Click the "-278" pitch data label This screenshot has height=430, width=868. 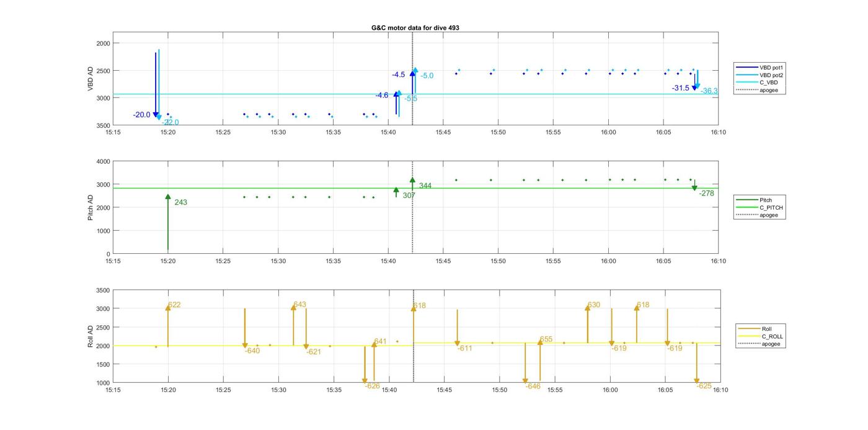[x=706, y=194]
